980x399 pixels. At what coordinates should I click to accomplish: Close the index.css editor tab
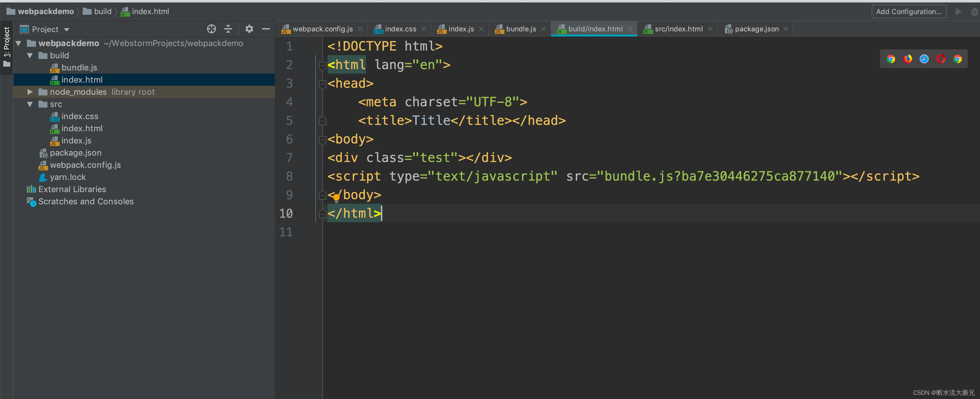point(423,29)
